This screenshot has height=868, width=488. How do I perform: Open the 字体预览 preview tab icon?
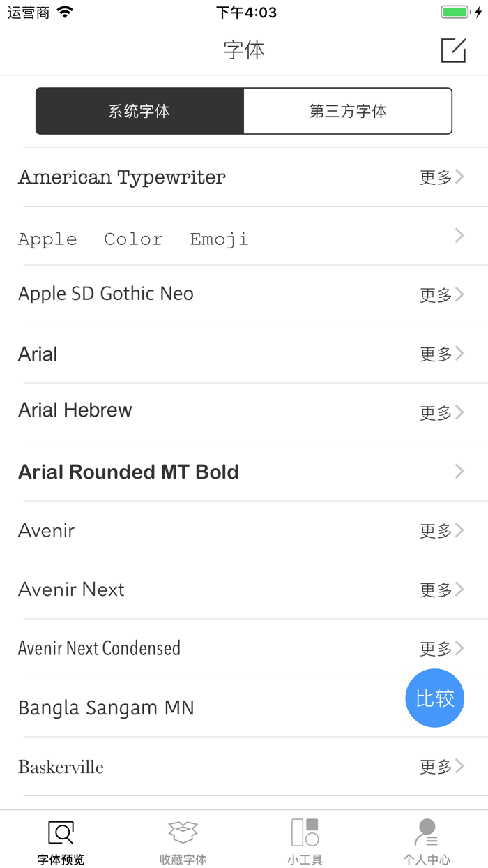tap(61, 832)
